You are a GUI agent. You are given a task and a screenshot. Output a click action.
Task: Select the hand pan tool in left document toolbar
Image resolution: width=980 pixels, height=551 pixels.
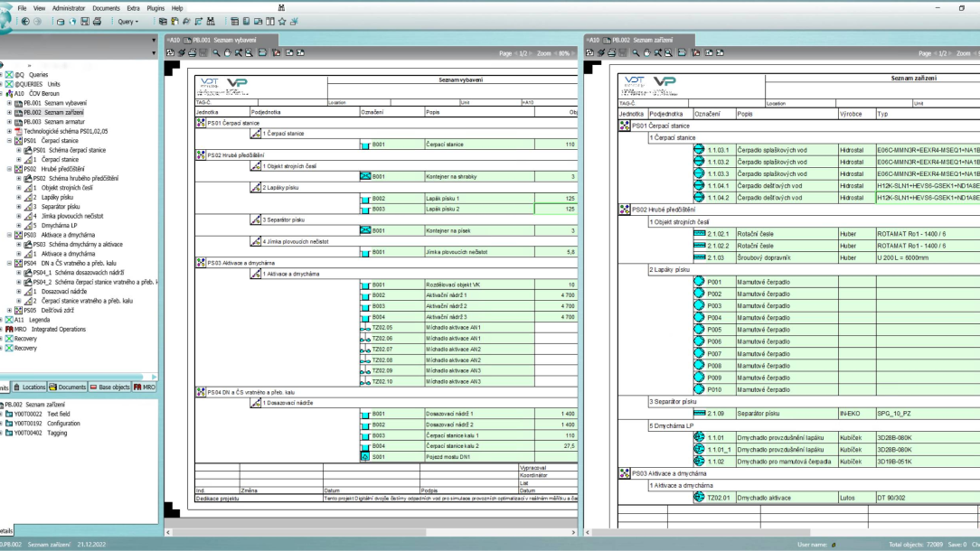pyautogui.click(x=228, y=53)
